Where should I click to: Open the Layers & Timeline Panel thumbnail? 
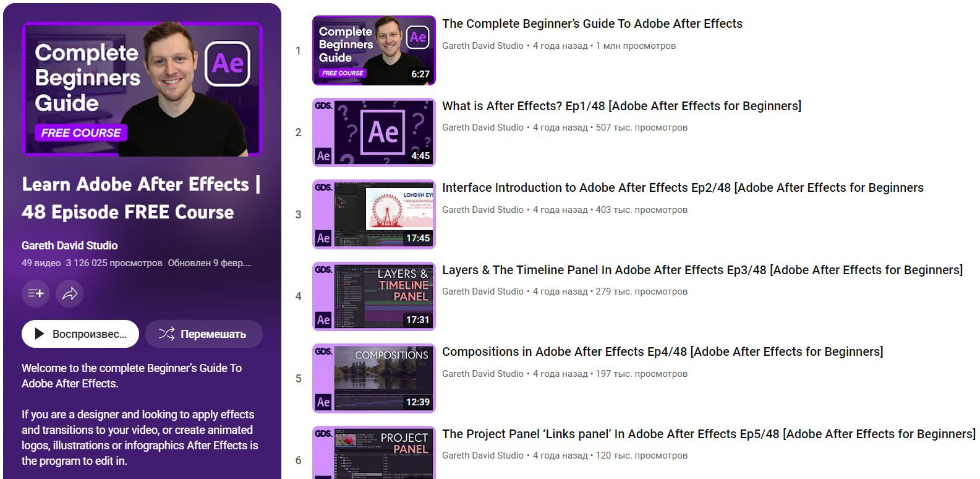[374, 296]
